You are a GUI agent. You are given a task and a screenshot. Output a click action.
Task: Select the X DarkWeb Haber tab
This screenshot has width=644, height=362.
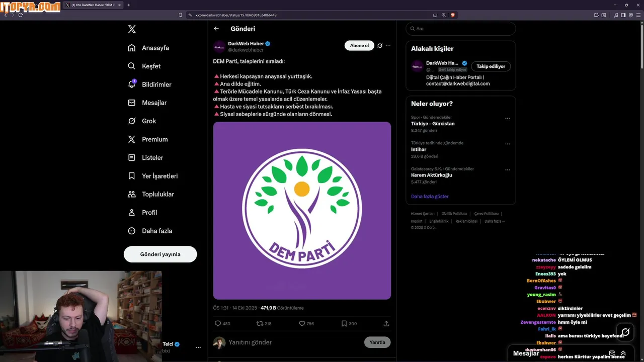pos(93,5)
